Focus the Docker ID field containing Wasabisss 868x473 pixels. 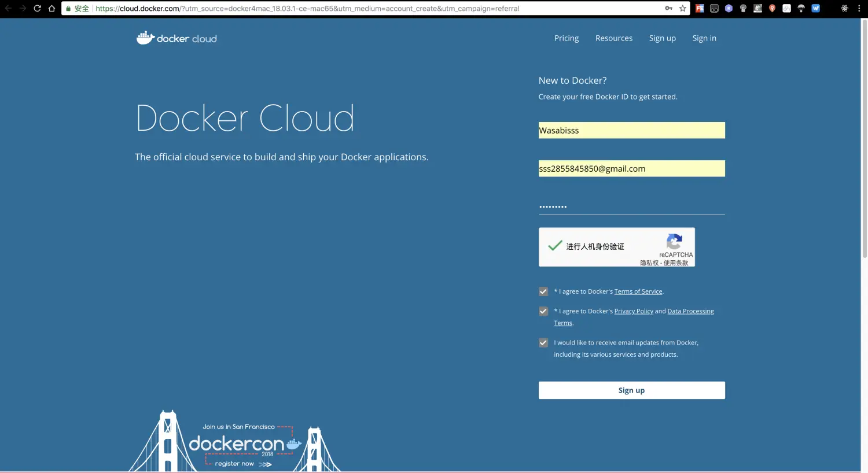[631, 130]
